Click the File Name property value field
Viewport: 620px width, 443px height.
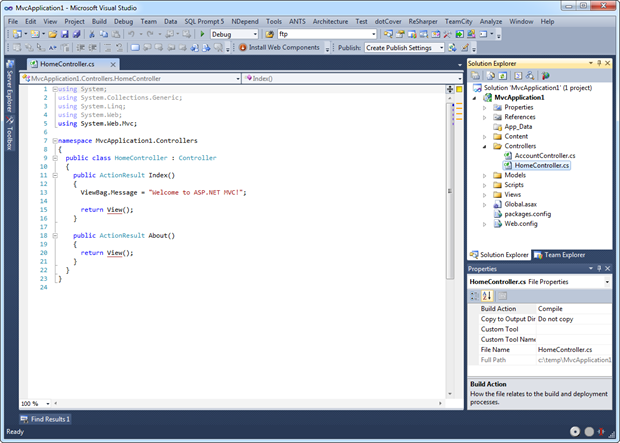point(574,350)
